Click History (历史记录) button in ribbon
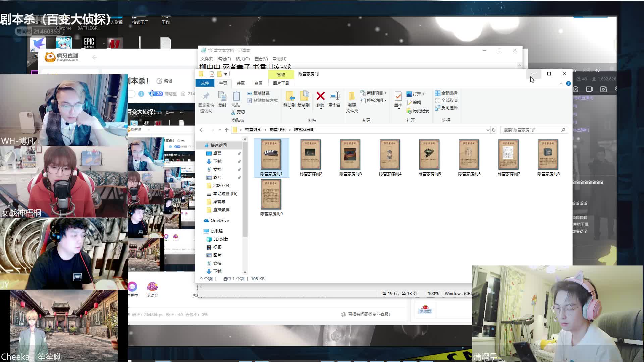644x362 pixels. click(418, 111)
